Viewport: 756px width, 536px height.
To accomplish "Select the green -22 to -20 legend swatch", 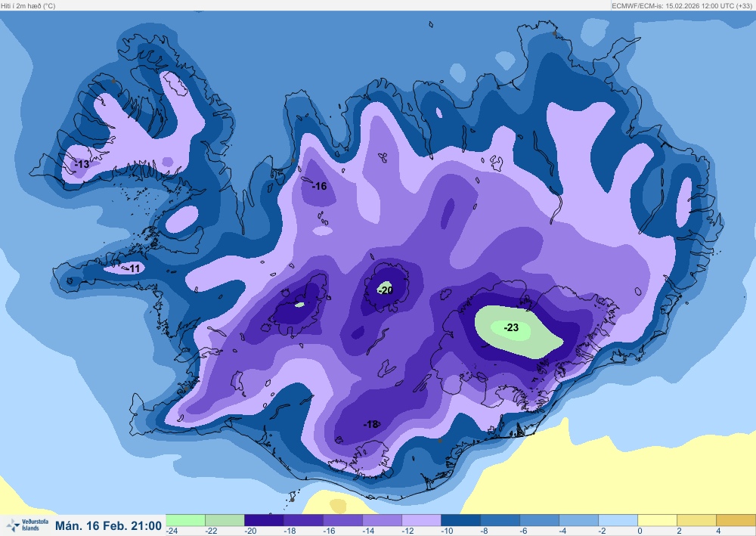I will coord(225,521).
